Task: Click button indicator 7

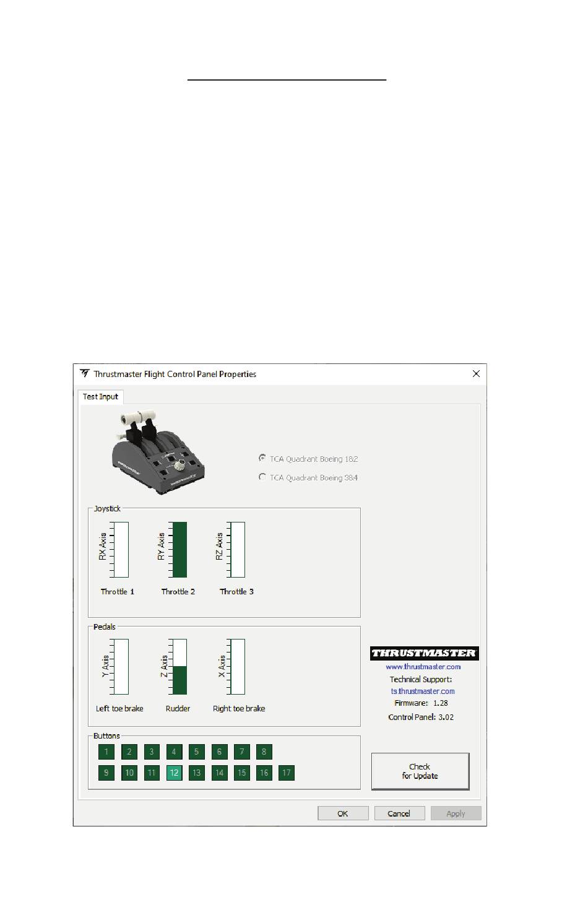Action: [x=241, y=752]
